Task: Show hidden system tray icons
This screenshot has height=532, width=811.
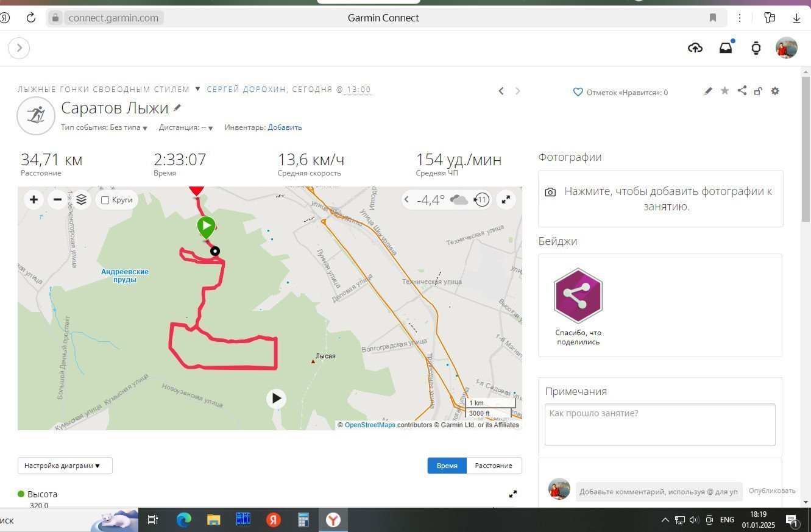Action: (x=665, y=520)
